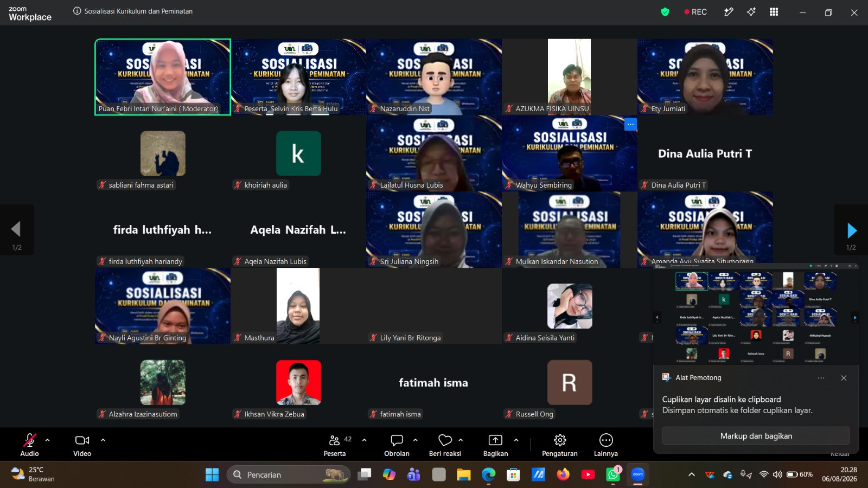Toggle the camera with Video button
868x488 pixels.
click(x=82, y=445)
